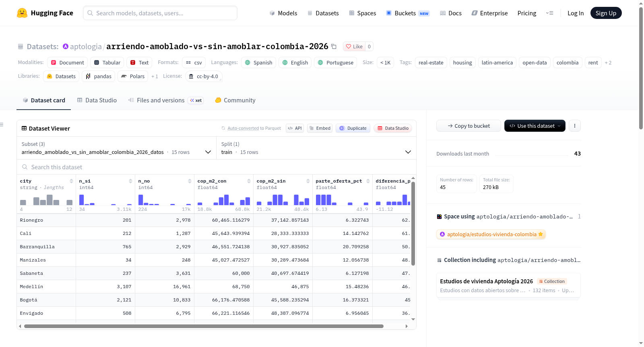Click the top search models input
644x347 pixels.
pos(160,13)
